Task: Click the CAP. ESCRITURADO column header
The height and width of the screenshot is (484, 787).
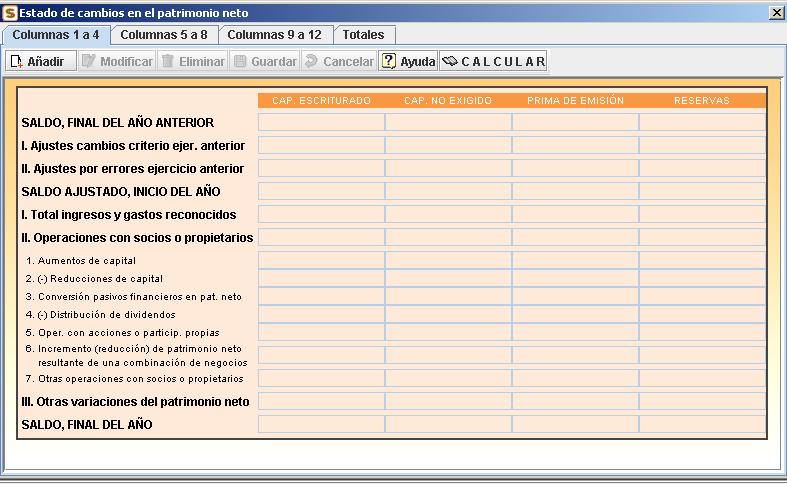Action: pyautogui.click(x=321, y=100)
